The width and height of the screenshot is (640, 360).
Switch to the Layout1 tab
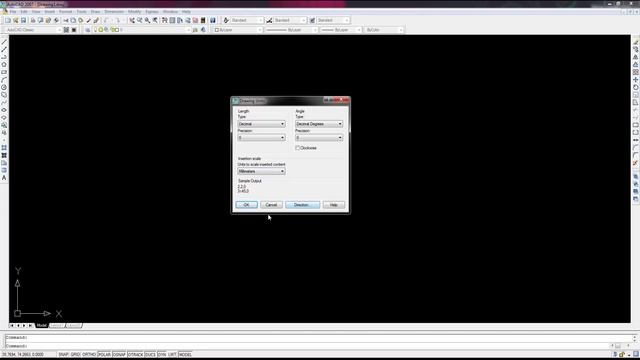pos(57,326)
